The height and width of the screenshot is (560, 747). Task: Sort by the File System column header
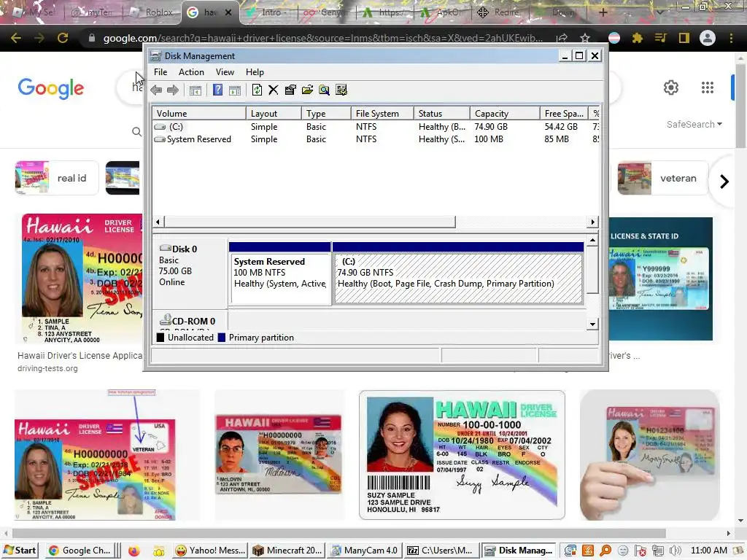[x=382, y=113]
